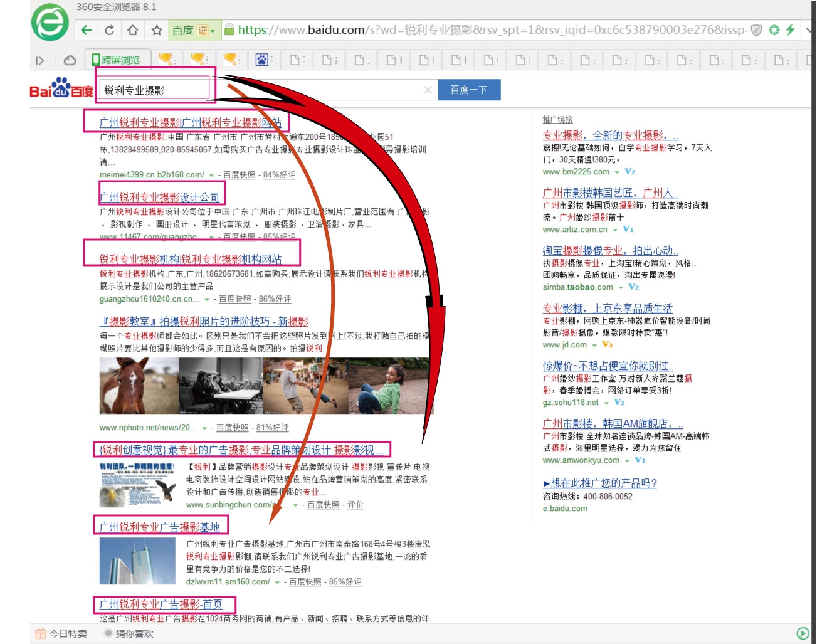Open the 锐利团队 eagle ad thumbnail
Image resolution: width=832 pixels, height=644 pixels.
coord(137,485)
